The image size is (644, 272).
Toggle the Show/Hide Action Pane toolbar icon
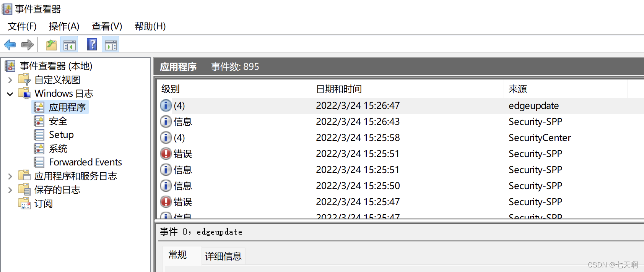tap(111, 45)
